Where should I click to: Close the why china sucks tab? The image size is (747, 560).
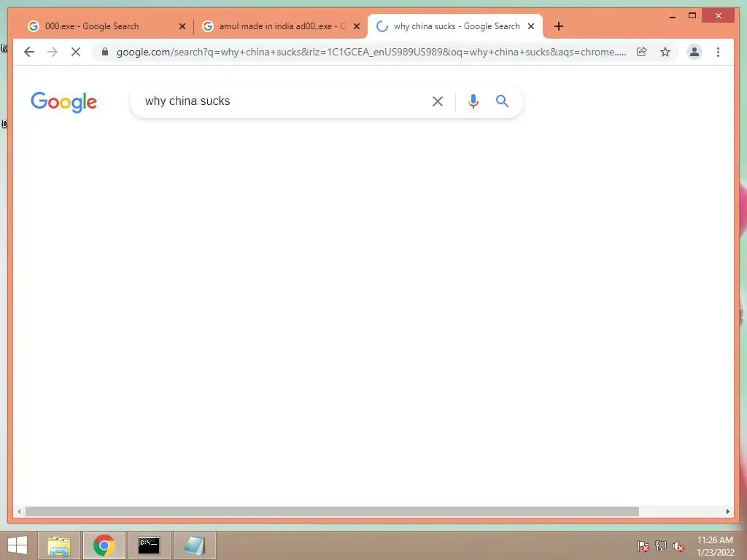(x=531, y=26)
